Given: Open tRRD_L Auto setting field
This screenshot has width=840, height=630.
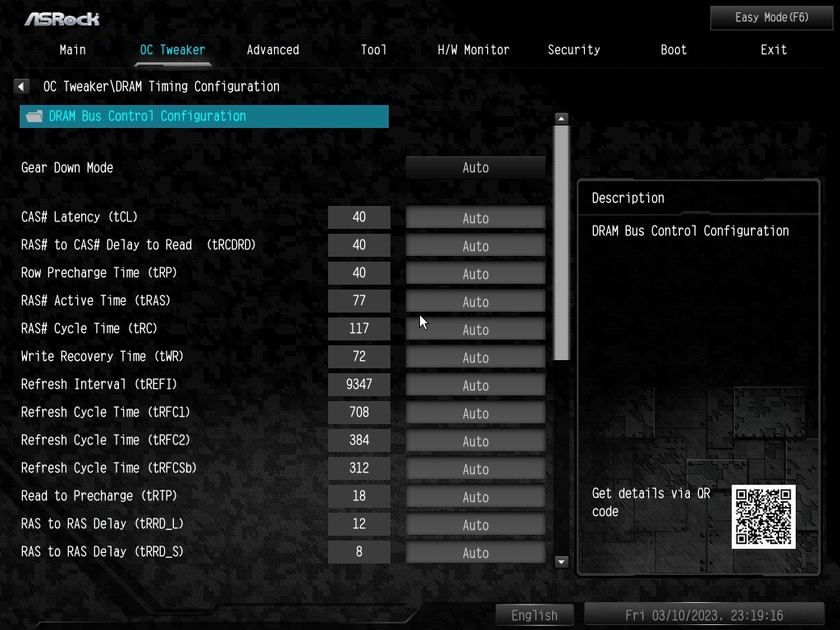Looking at the screenshot, I should tap(476, 524).
